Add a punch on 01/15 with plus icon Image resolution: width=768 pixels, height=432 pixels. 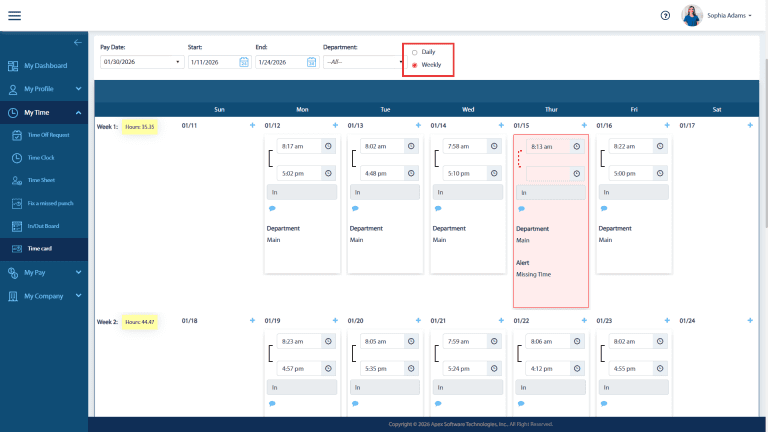tap(584, 125)
